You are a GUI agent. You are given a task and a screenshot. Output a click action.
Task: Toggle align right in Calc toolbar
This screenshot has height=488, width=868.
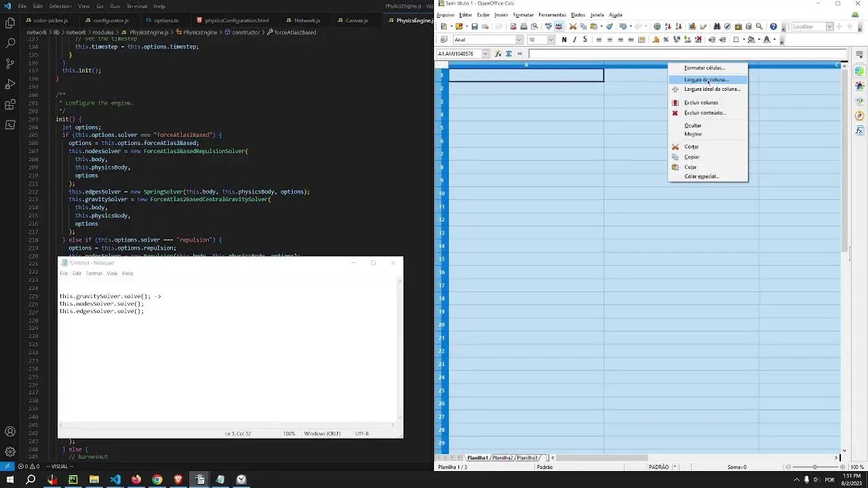pos(620,39)
